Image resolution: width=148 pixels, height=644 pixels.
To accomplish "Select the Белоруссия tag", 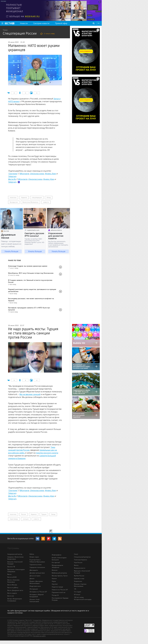I will coord(14,202).
